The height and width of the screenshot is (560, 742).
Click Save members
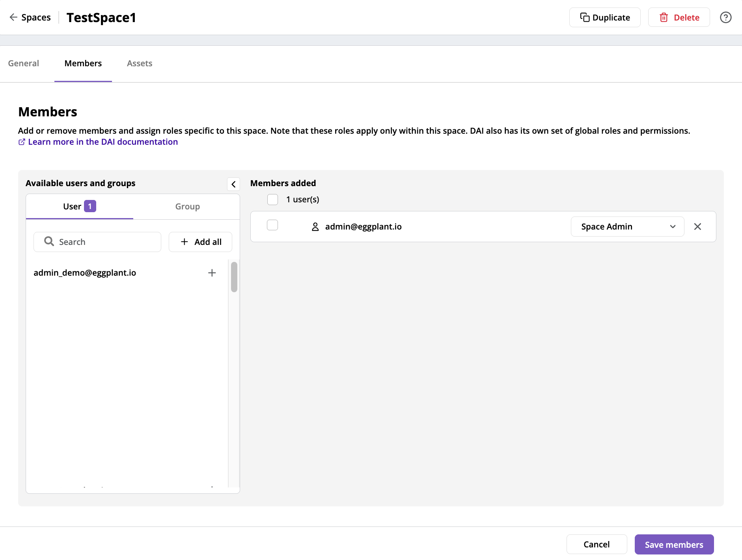click(674, 544)
